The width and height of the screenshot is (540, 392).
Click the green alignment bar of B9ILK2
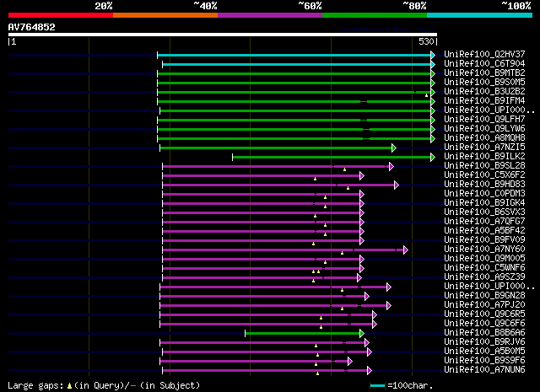[332, 158]
